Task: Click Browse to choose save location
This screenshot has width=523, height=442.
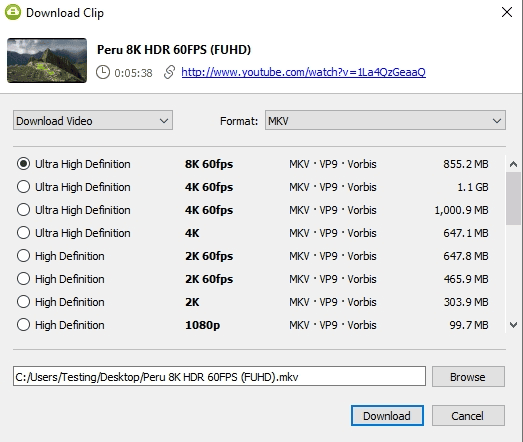Action: (468, 377)
